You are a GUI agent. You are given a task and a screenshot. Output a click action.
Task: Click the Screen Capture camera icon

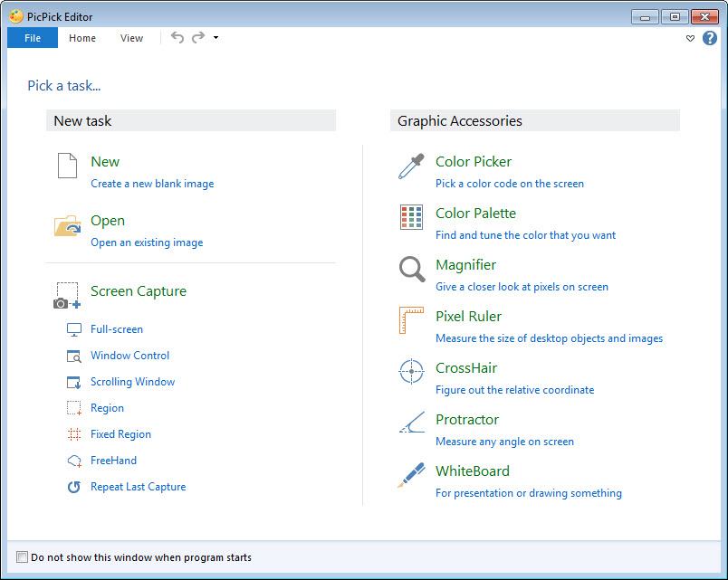(67, 296)
